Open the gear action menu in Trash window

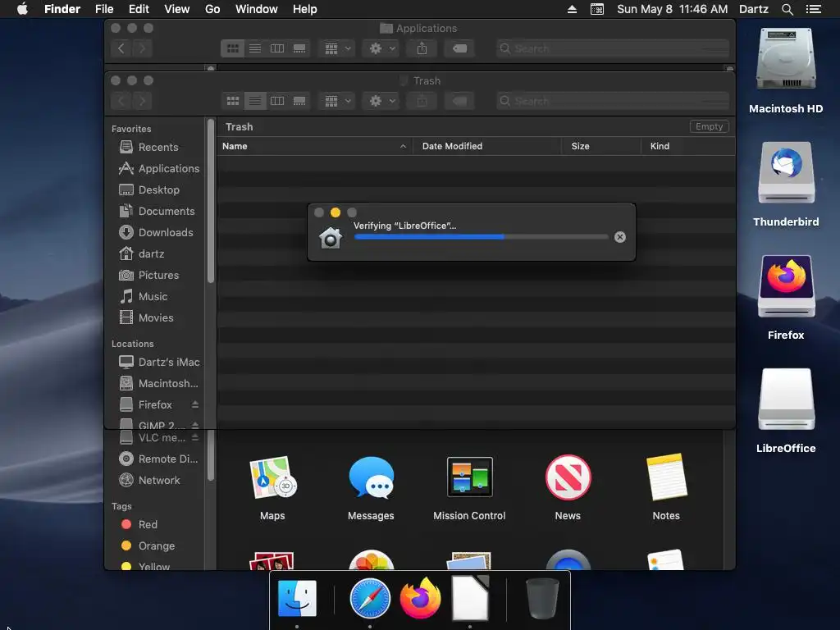(x=381, y=101)
